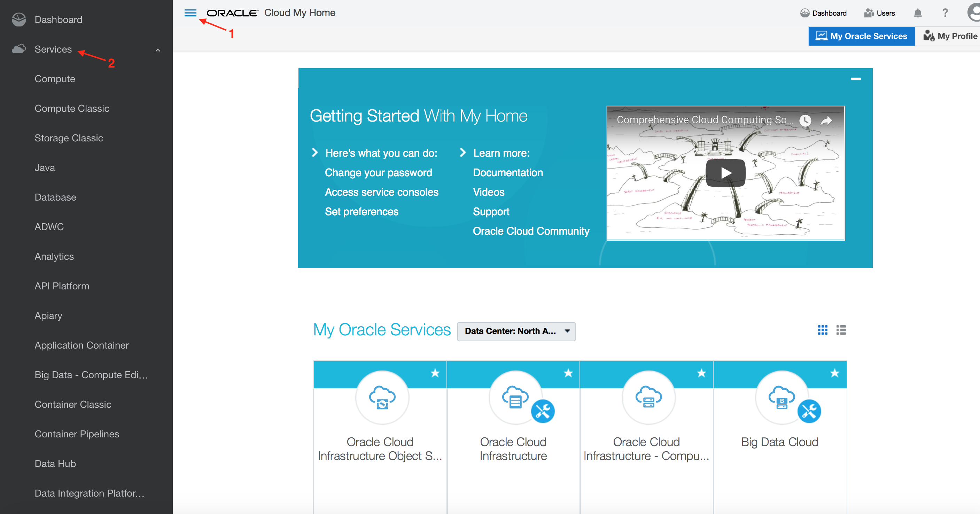Open Java service in sidebar
Viewport: 980px width, 514px height.
tap(45, 168)
